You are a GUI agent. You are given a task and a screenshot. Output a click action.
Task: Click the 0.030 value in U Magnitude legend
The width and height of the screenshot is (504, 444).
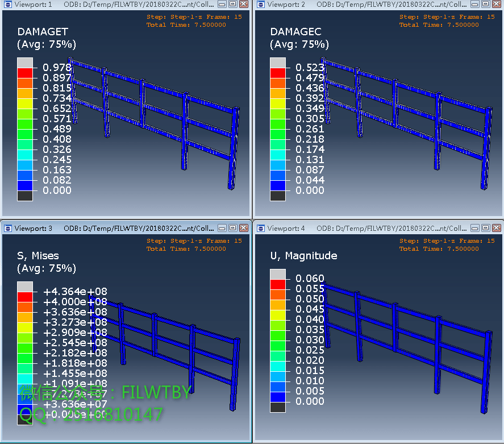pos(310,339)
